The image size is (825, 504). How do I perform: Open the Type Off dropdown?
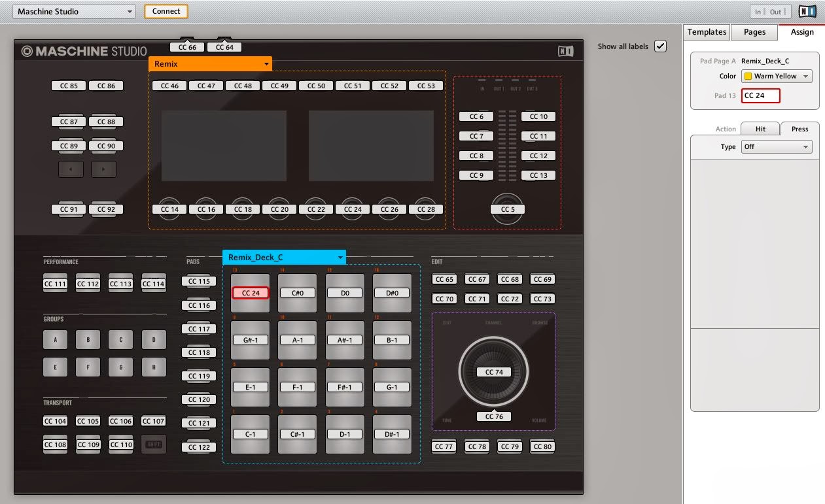click(777, 147)
